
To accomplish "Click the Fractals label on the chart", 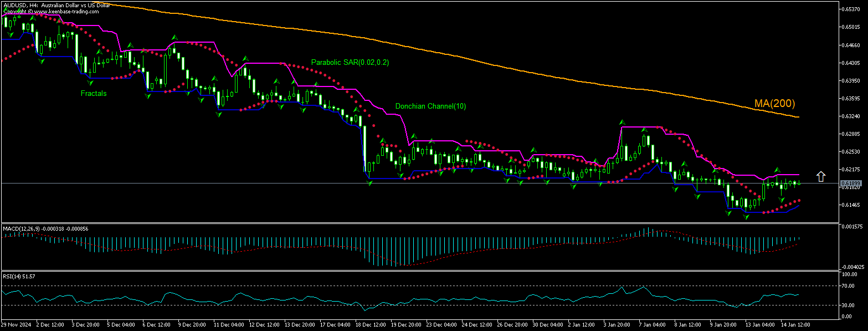I will point(93,93).
